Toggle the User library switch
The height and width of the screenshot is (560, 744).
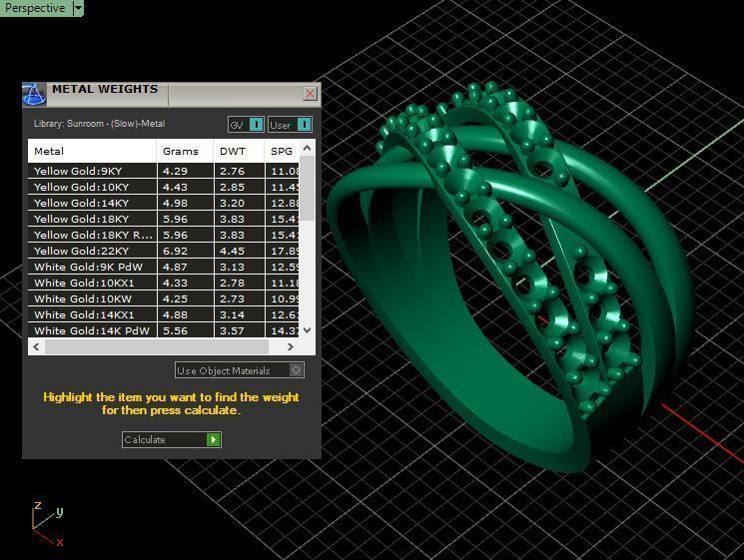coord(290,125)
